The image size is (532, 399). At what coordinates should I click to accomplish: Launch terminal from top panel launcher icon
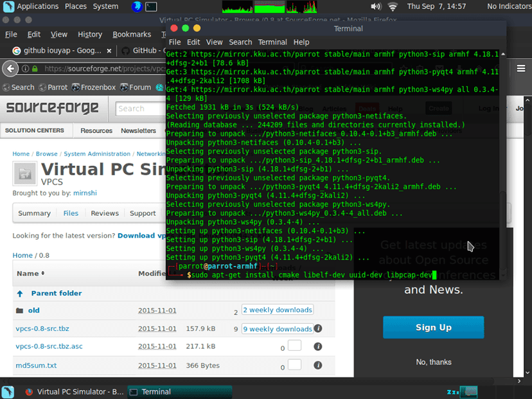point(151,6)
